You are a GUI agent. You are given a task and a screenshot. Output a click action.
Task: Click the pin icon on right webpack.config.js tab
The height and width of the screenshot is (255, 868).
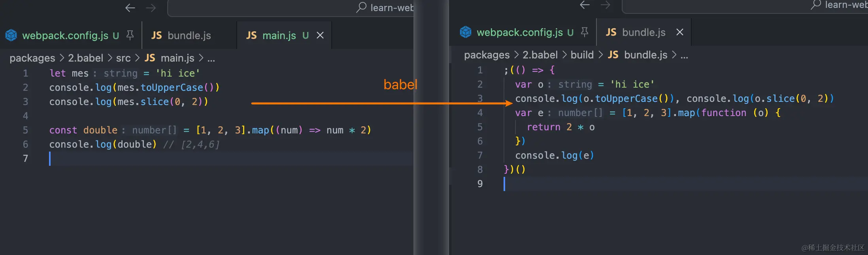pyautogui.click(x=585, y=32)
